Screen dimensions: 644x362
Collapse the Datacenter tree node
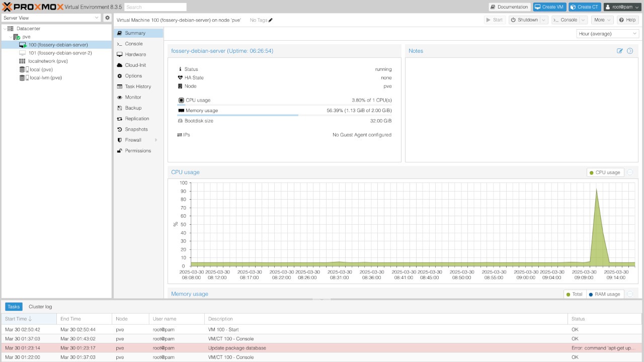[x=5, y=29]
